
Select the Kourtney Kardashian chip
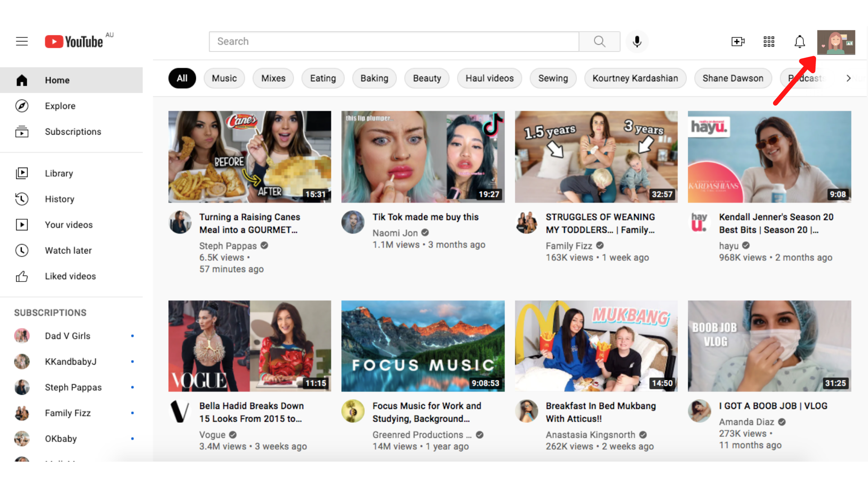635,79
